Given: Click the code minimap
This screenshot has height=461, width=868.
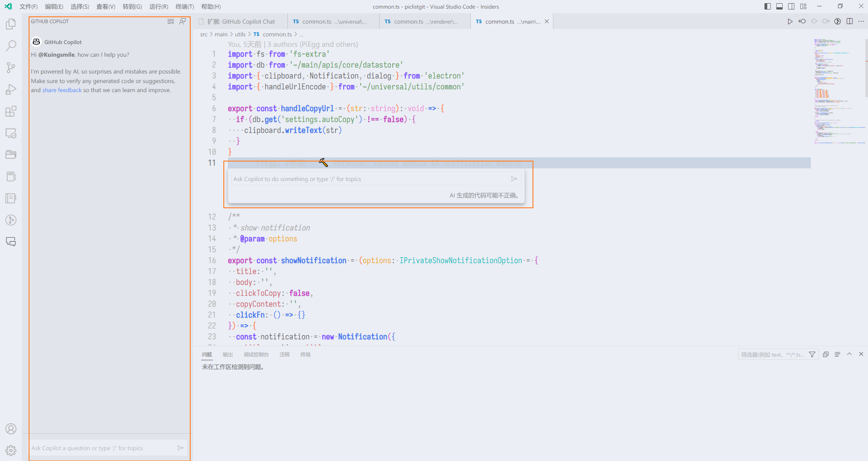Looking at the screenshot, I should click(x=839, y=91).
